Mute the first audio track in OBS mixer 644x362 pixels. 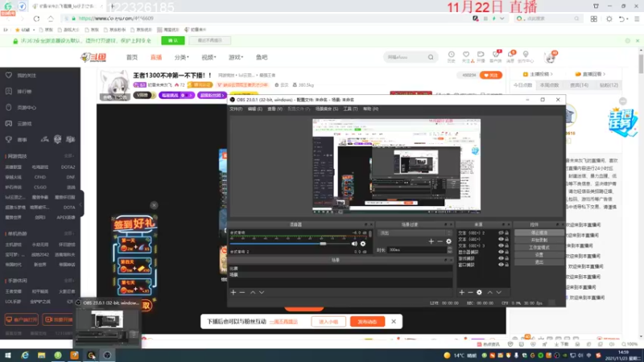pyautogui.click(x=354, y=244)
